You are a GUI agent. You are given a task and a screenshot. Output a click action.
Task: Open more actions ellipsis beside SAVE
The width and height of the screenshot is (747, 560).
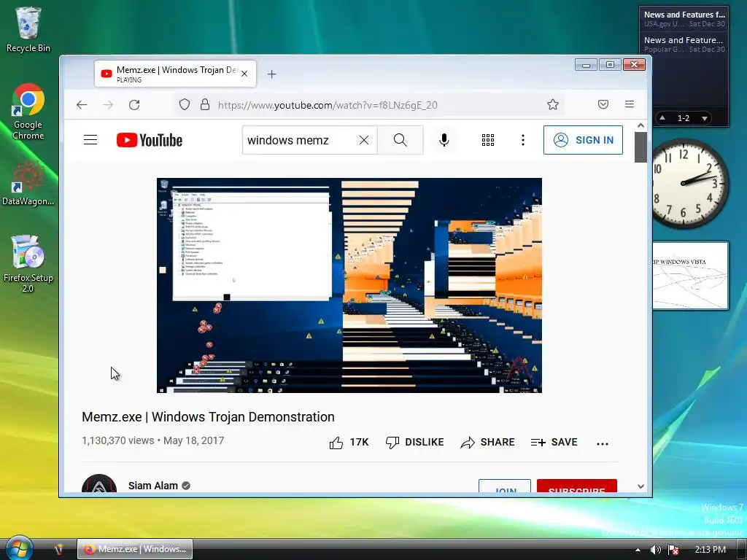point(602,443)
